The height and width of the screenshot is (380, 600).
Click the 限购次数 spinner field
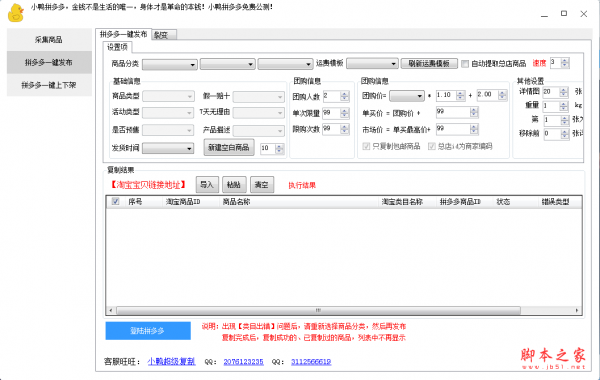(336, 129)
